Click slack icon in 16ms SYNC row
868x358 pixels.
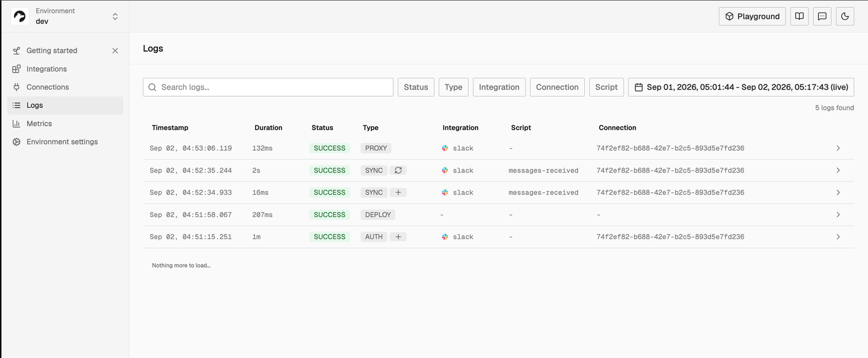tap(445, 193)
